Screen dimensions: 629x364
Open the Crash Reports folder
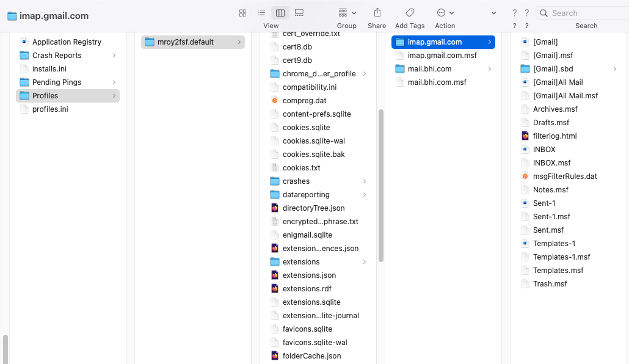(x=67, y=56)
